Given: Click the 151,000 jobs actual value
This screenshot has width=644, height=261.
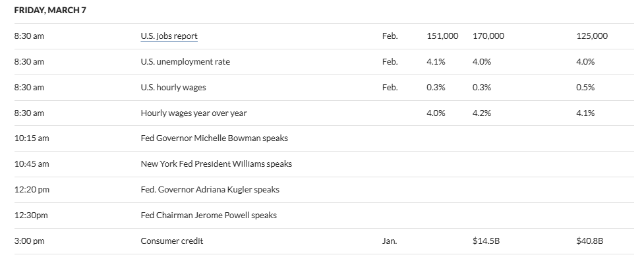Looking at the screenshot, I should coord(442,36).
